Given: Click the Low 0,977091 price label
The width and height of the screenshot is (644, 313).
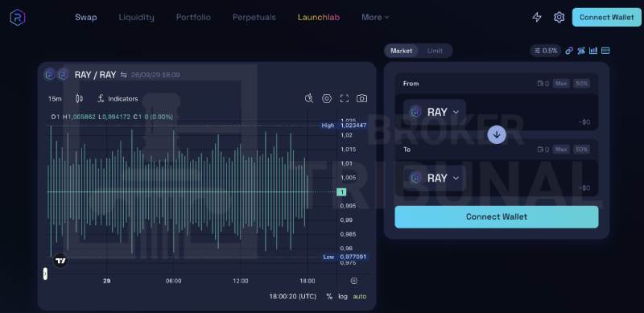Looking at the screenshot, I should pyautogui.click(x=345, y=257).
